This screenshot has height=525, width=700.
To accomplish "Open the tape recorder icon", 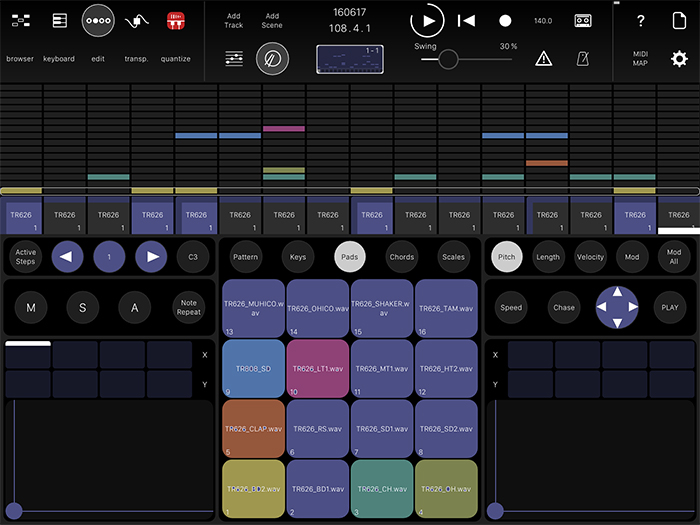I will (x=583, y=21).
